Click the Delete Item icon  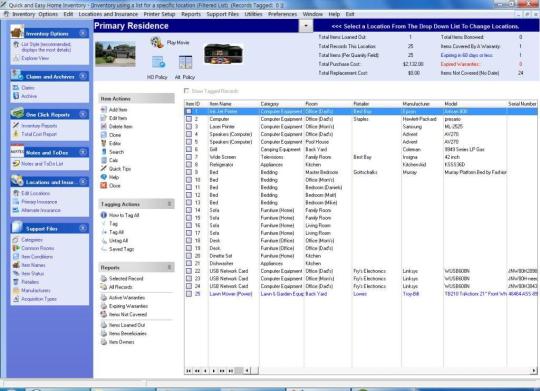tap(103, 126)
